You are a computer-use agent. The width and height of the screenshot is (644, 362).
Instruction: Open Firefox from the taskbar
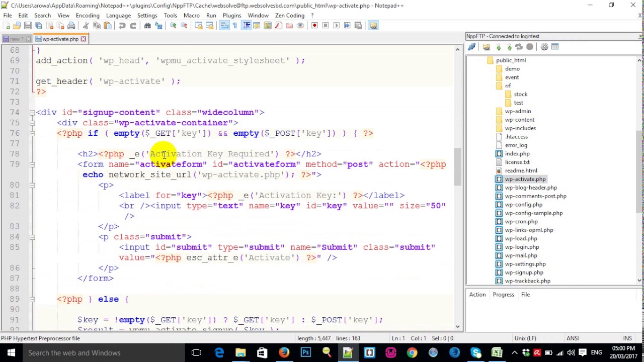tap(284, 353)
